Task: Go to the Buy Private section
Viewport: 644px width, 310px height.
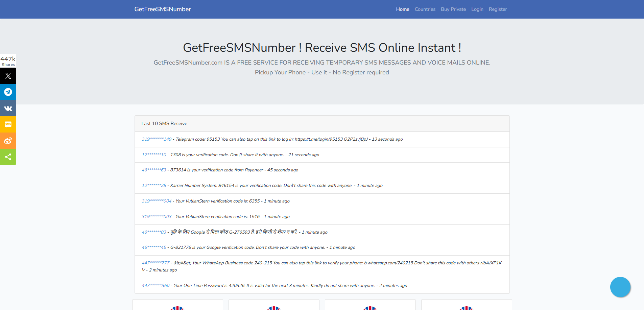Action: [x=453, y=9]
